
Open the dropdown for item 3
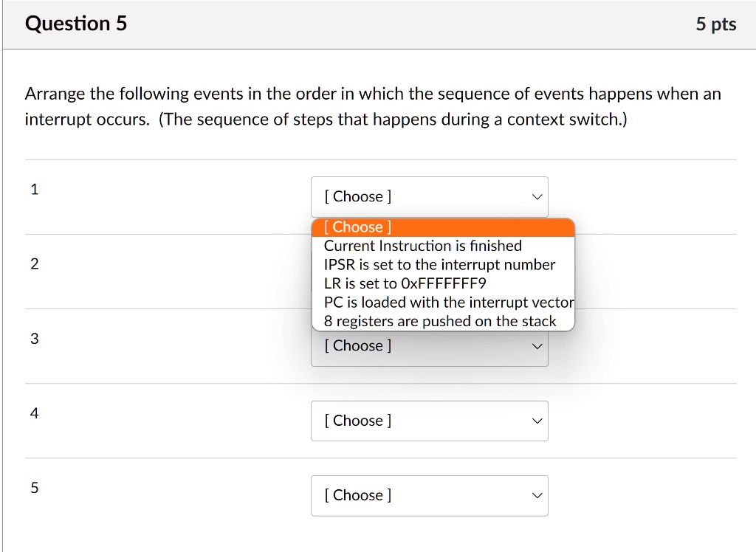point(430,345)
